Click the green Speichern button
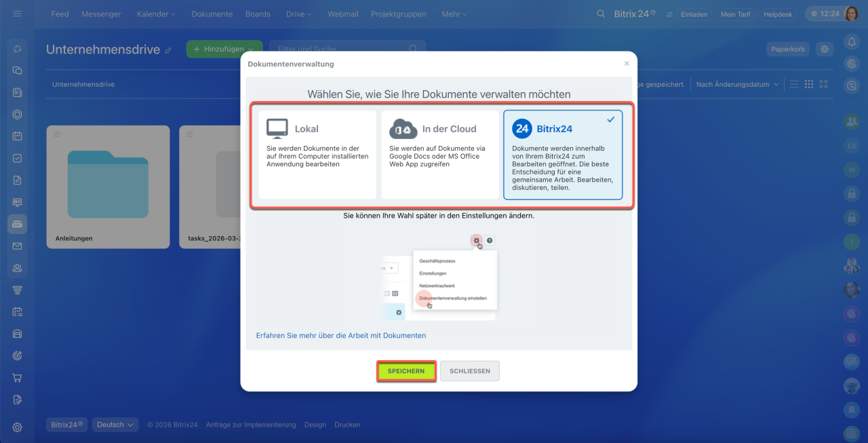 406,371
